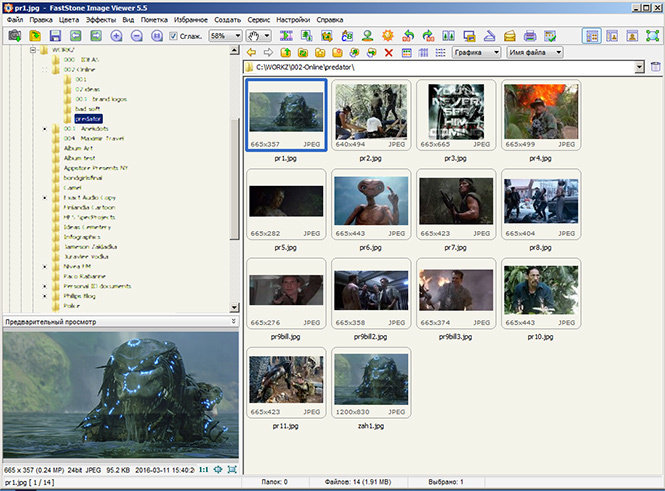Switch to thumbnail browser view mode
Viewport: 665px width, 491px height.
(x=591, y=36)
